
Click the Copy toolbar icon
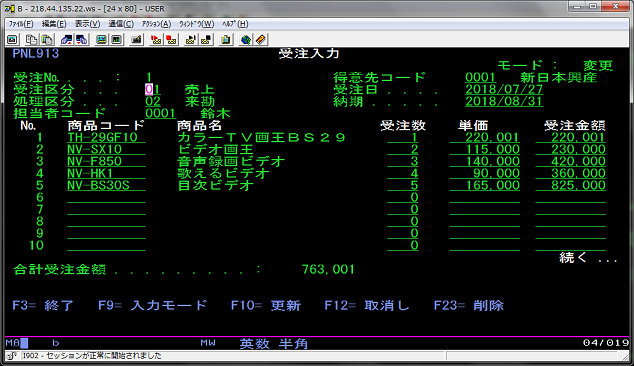[x=31, y=39]
